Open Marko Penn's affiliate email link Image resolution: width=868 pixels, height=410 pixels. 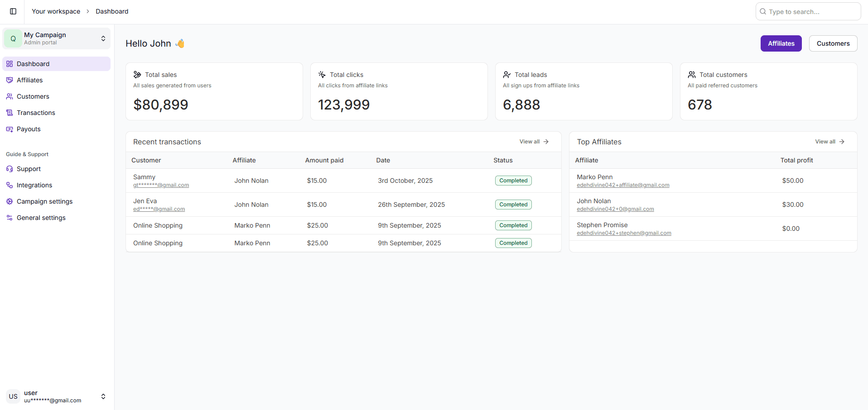(x=622, y=185)
